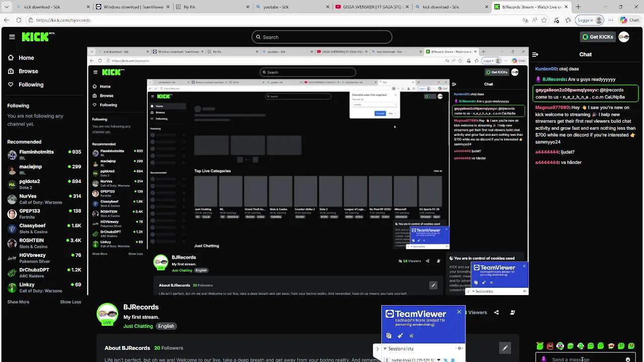Switch to the Ny flik tab
Image resolution: width=644 pixels, height=362 pixels.
211,7
